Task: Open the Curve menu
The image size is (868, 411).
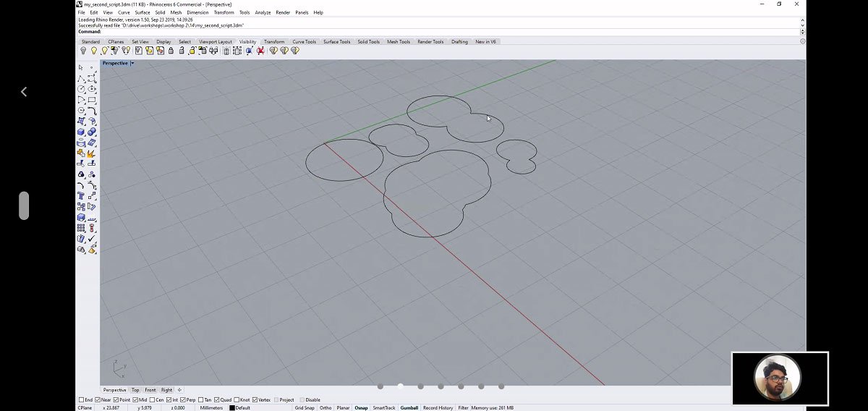Action: coord(124,12)
